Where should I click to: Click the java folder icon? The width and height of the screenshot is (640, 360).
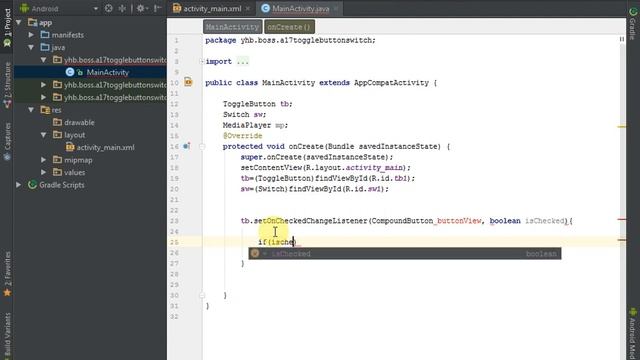(45, 47)
